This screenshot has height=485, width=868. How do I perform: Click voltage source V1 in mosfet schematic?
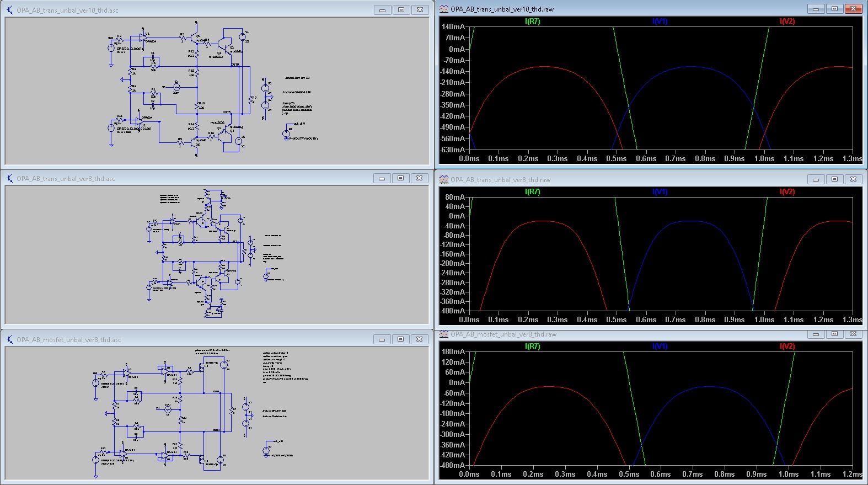(224, 364)
